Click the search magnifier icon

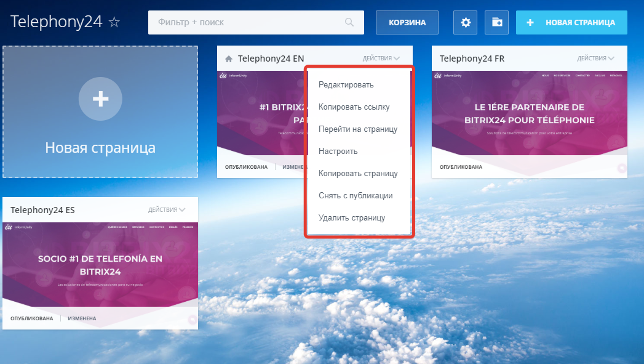(x=349, y=22)
